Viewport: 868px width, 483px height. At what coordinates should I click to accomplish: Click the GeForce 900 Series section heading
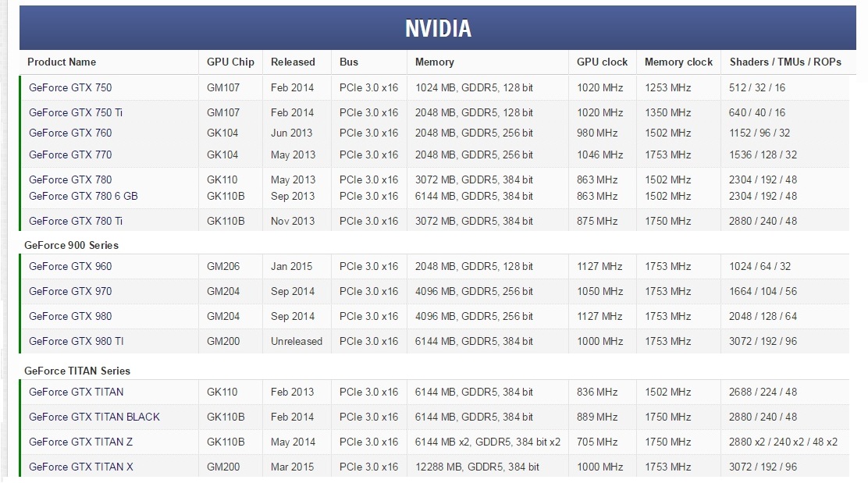point(71,245)
